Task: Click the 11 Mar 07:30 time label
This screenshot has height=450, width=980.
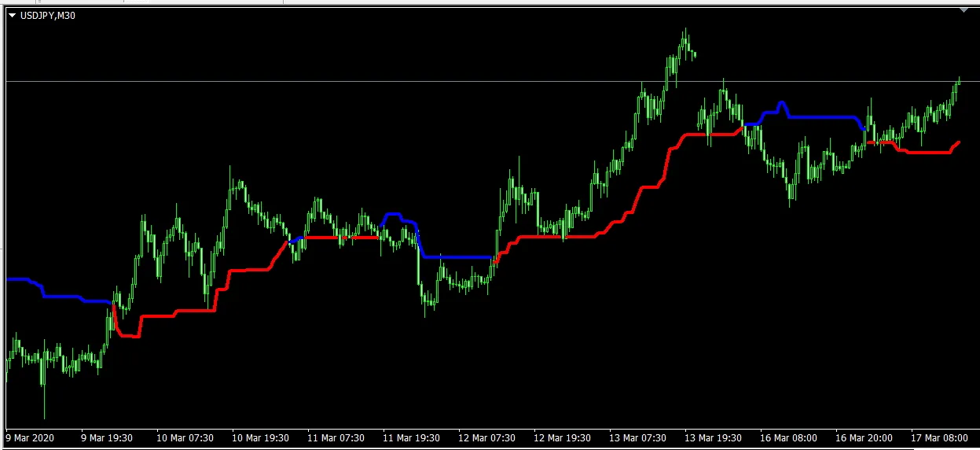Action: 335,437
